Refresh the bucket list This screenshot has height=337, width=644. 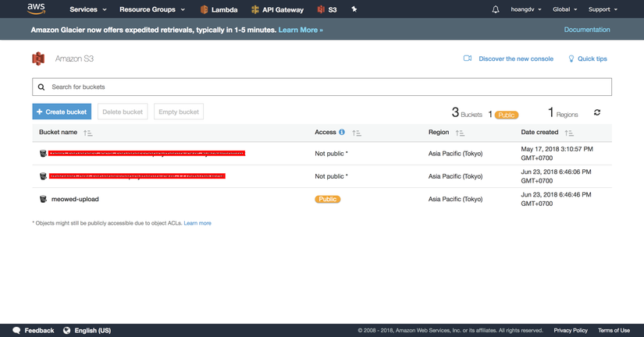(x=596, y=112)
